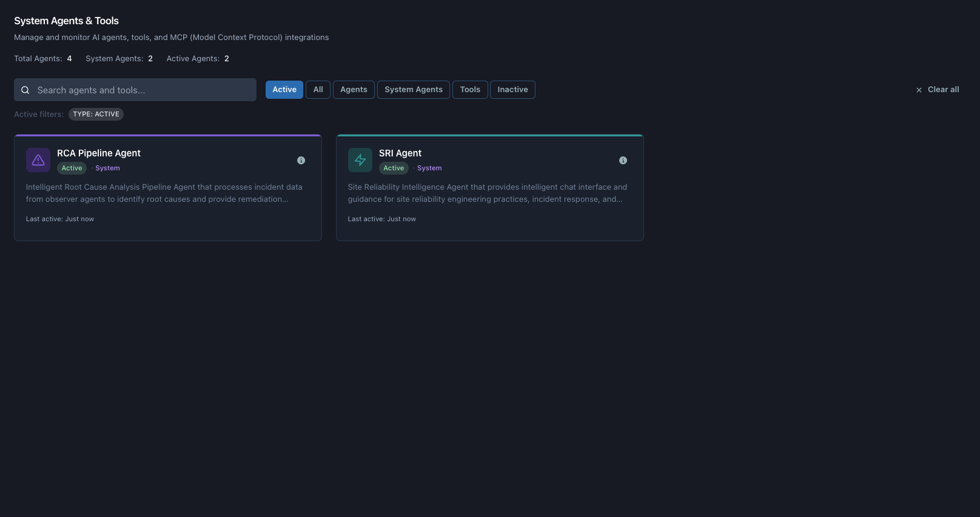The image size is (980, 517).
Task: Click the SRI Agent description text
Action: point(488,193)
